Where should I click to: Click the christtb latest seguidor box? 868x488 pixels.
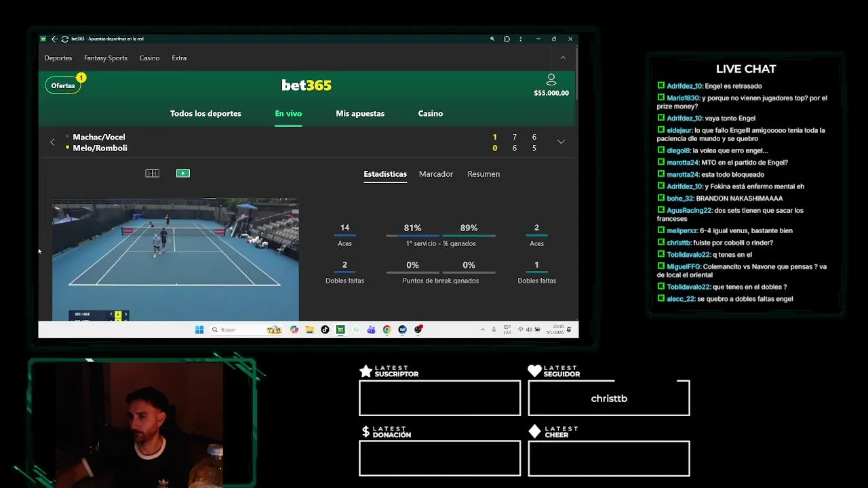point(609,398)
